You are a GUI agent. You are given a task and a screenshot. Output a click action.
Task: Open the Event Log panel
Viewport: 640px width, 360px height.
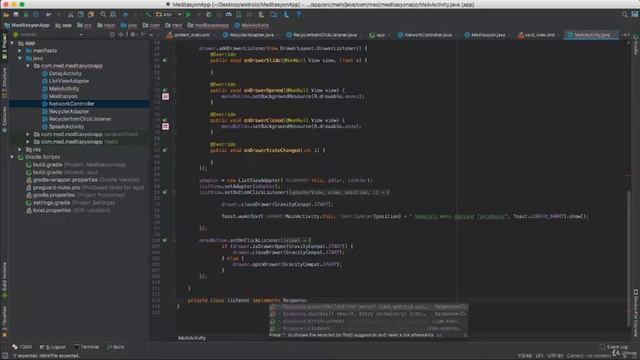613,347
